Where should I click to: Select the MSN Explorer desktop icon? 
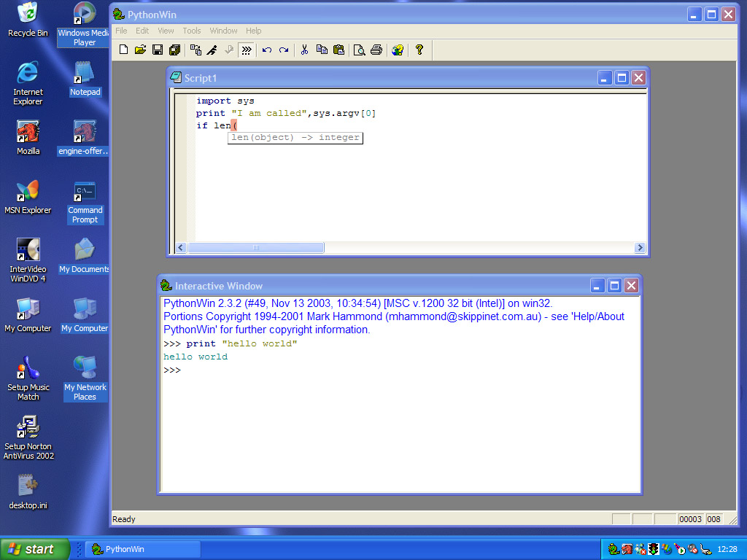click(x=28, y=197)
